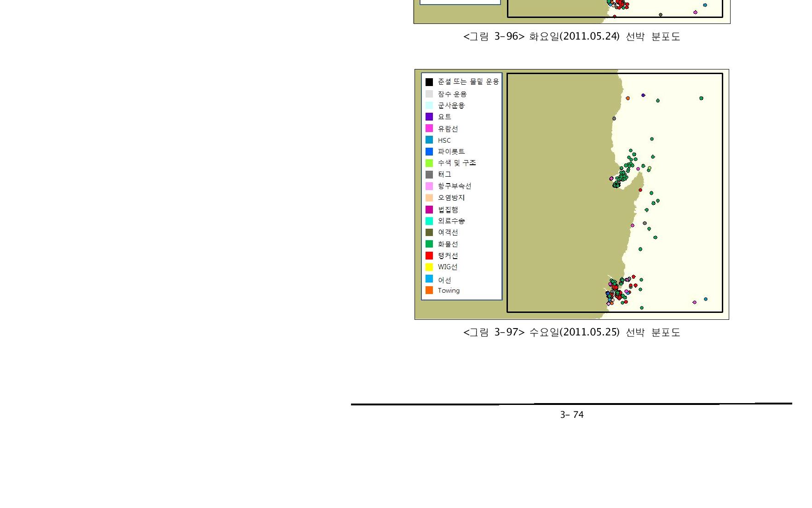The image size is (812, 508).
Task: Click the legend label '유람선'
Action: (x=448, y=129)
